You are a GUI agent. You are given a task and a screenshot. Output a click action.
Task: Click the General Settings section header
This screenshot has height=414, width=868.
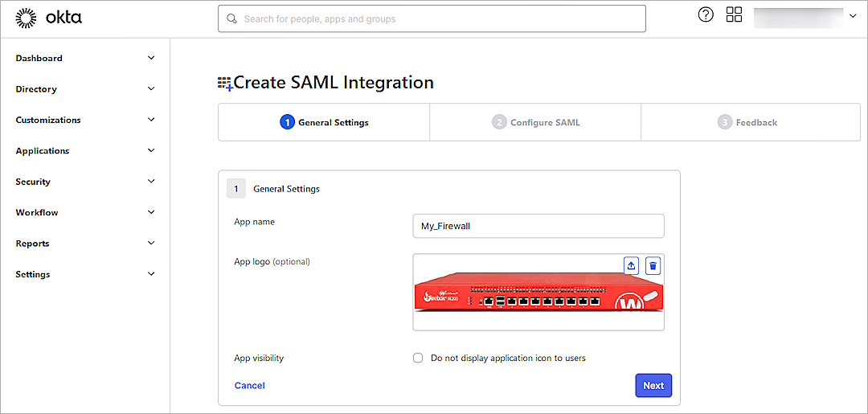tap(286, 189)
